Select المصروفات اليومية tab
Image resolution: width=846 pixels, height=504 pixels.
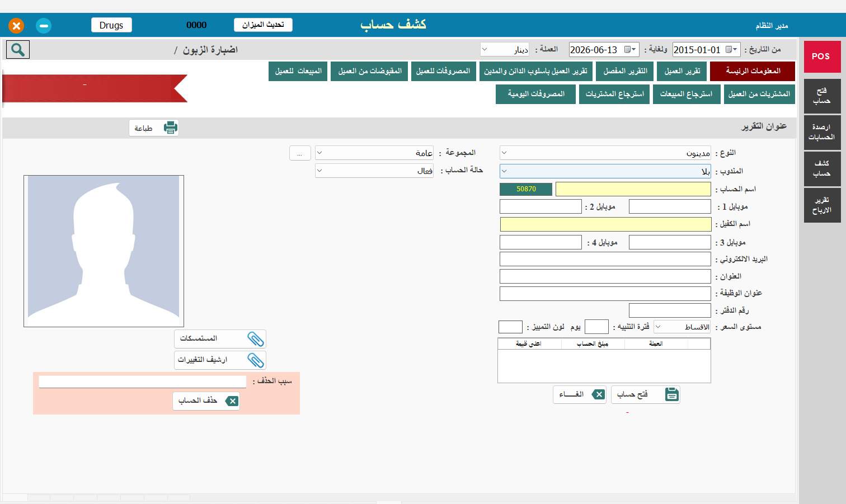click(535, 94)
